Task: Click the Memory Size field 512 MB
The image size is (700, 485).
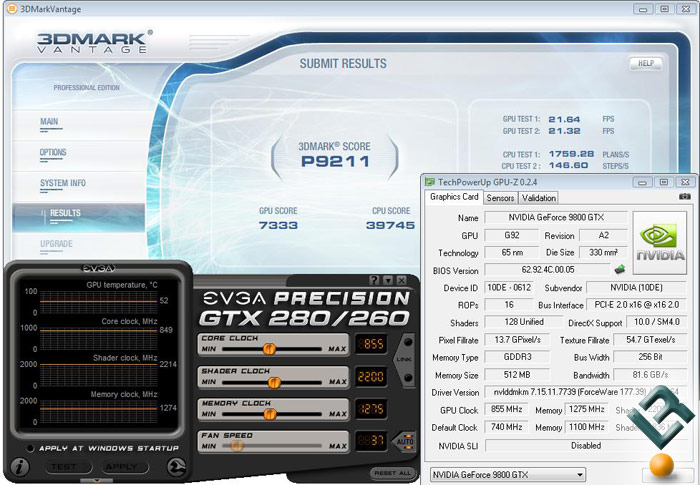Action: (x=517, y=374)
